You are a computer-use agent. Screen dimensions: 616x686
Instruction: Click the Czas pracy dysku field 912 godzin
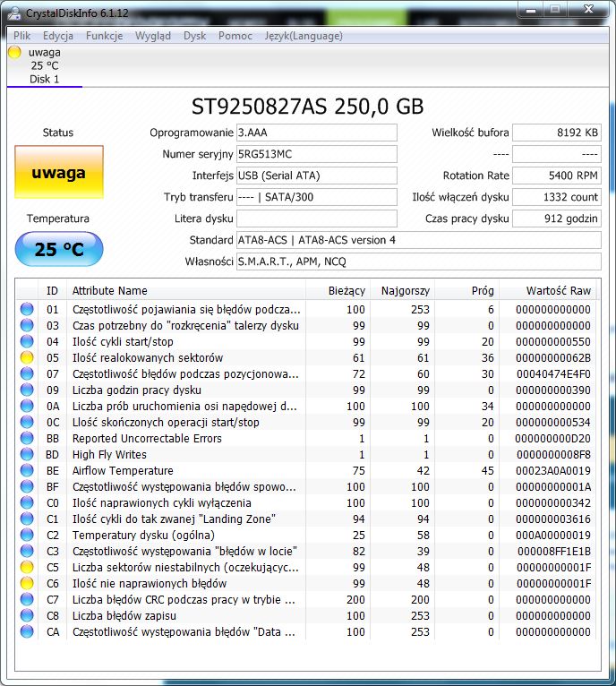557,219
